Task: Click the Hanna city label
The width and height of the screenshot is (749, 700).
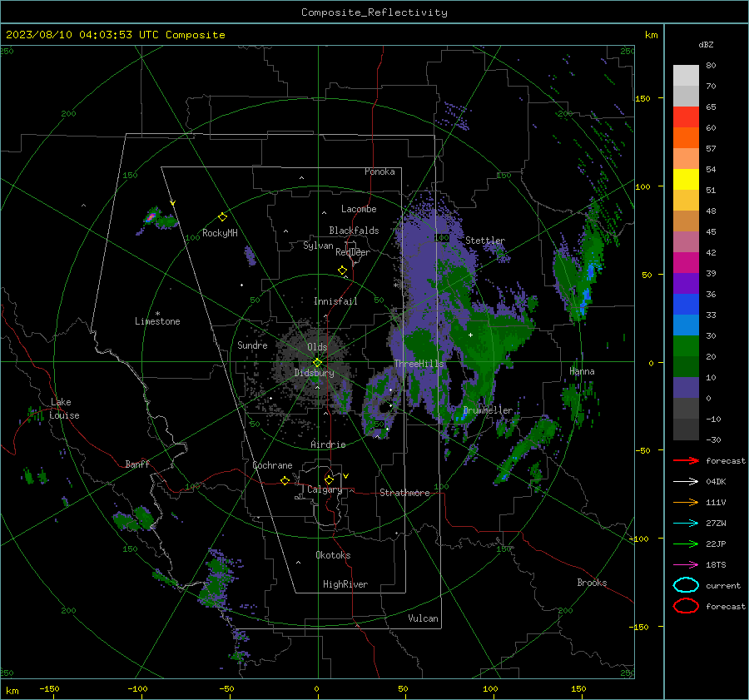Action: click(583, 371)
